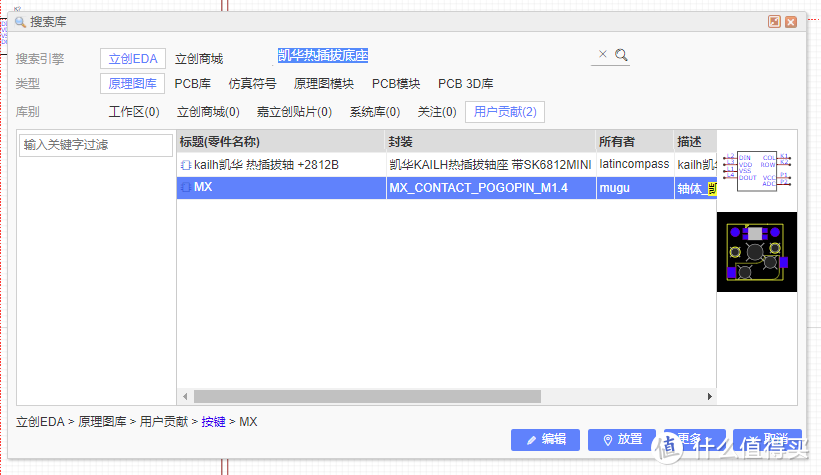Click the 放置 button
This screenshot has width=821, height=475.
pos(622,439)
